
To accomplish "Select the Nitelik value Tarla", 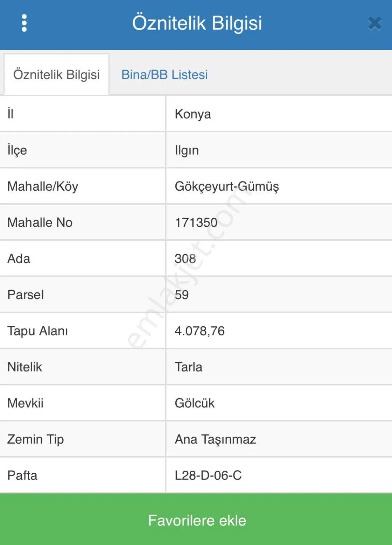I will pos(188,367).
